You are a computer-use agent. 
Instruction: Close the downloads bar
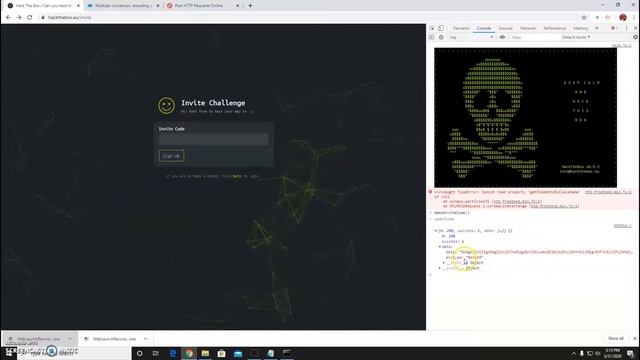pyautogui.click(x=635, y=338)
